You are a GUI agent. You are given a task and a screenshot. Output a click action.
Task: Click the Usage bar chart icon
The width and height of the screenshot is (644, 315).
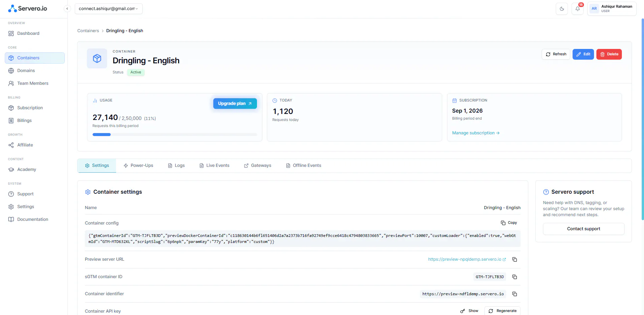pos(95,101)
